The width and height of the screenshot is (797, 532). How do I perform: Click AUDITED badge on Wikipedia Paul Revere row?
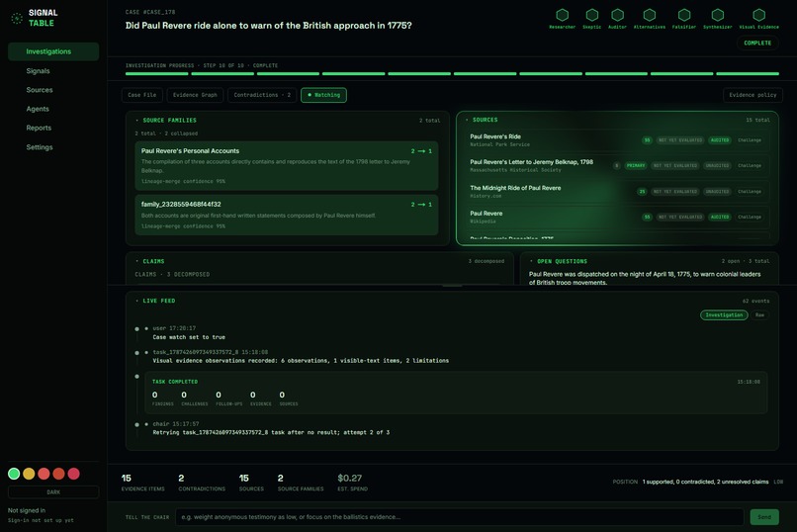point(720,217)
